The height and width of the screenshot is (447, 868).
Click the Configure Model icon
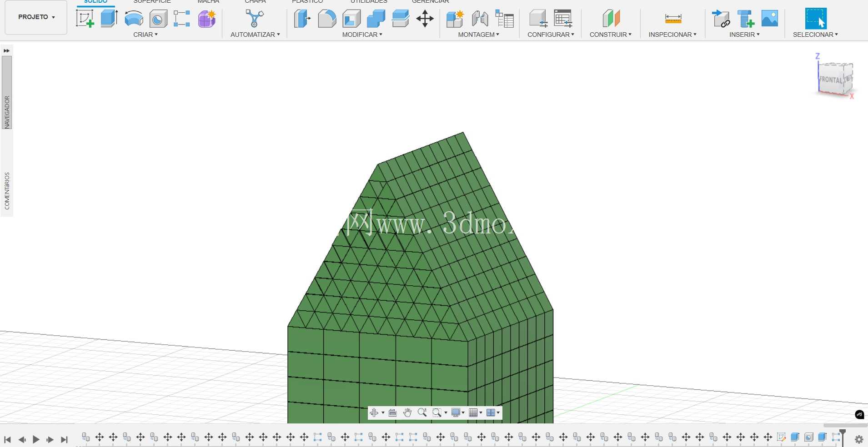click(538, 19)
